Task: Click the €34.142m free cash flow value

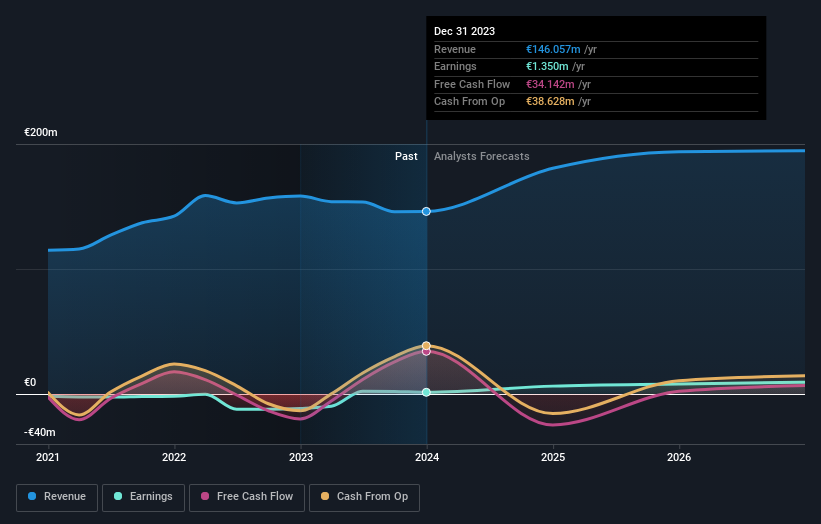Action: [550, 84]
